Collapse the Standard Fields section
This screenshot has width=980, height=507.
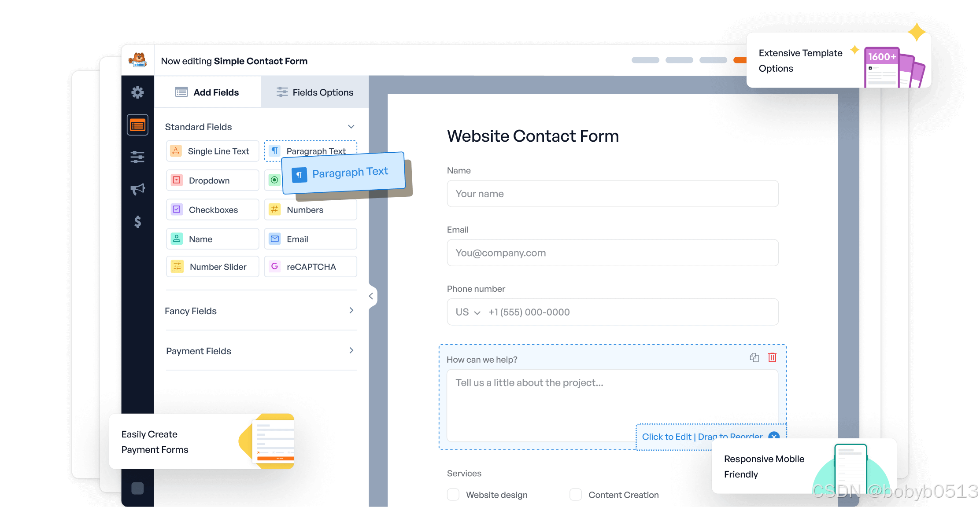(x=351, y=127)
